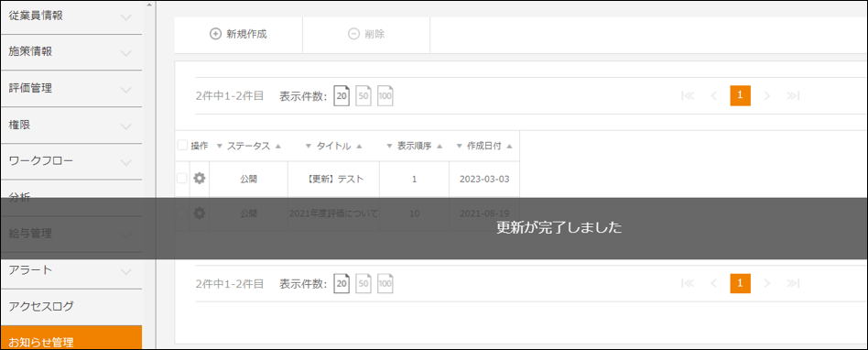Sort タイトル column ascending arrow
868x350 pixels.
point(359,147)
